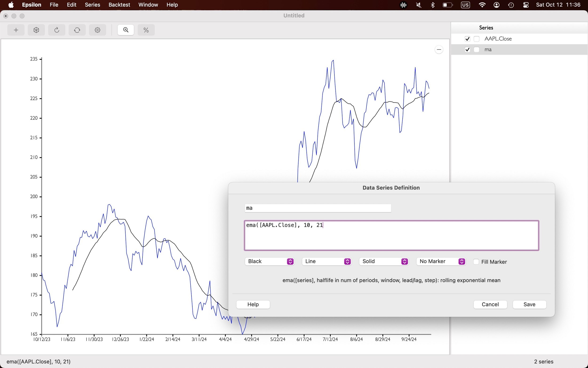
Task: Uncheck the AAPL.Close visibility checkbox
Action: pos(467,39)
